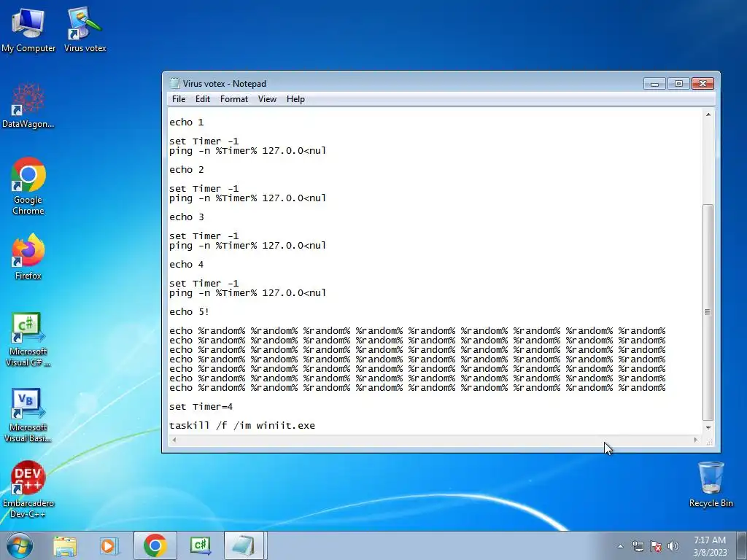Maximize the Notepad window

point(678,84)
